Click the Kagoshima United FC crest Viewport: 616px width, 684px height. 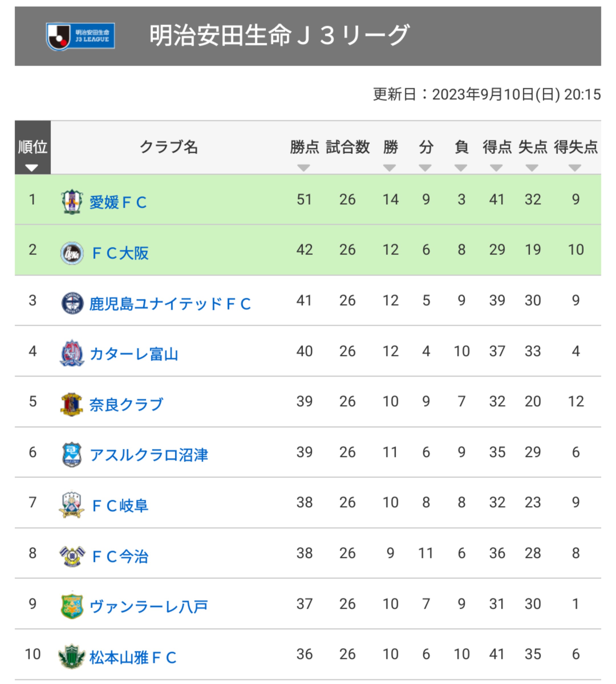72,303
